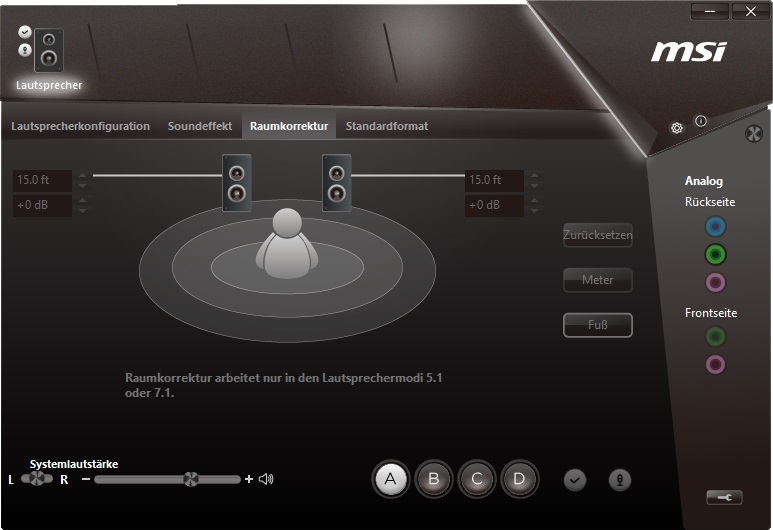Select preset B

tap(434, 479)
